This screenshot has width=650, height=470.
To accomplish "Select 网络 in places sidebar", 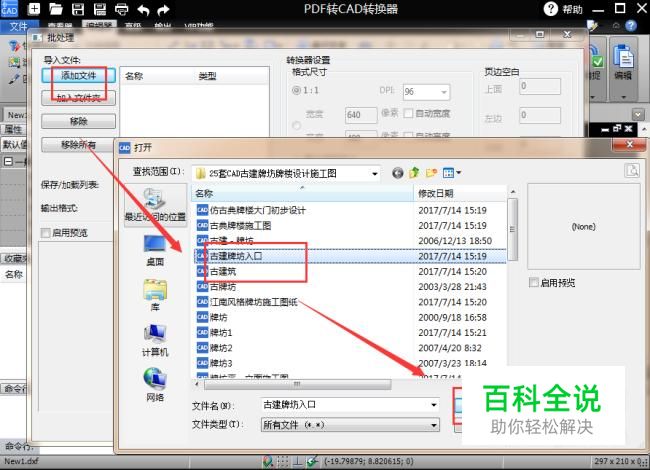I will [x=155, y=385].
